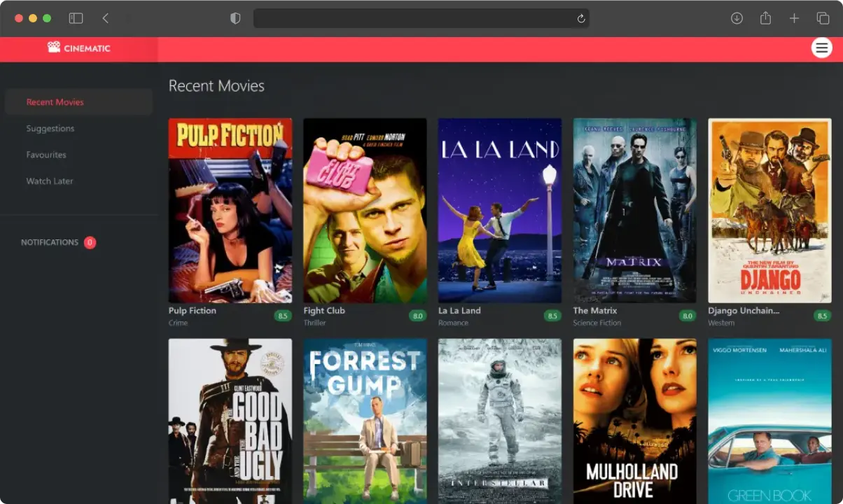843x504 pixels.
Task: Click the Pulp Fiction movie title
Action: pos(193,311)
